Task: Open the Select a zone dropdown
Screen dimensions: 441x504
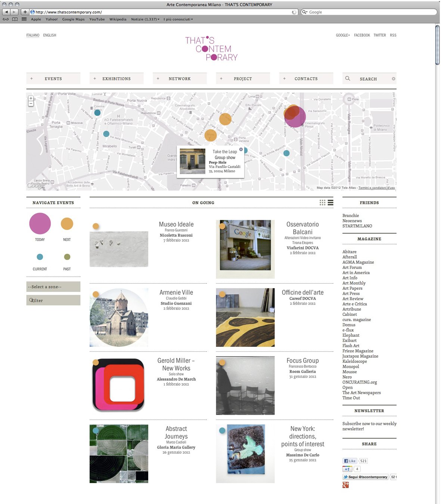Action: (x=53, y=287)
